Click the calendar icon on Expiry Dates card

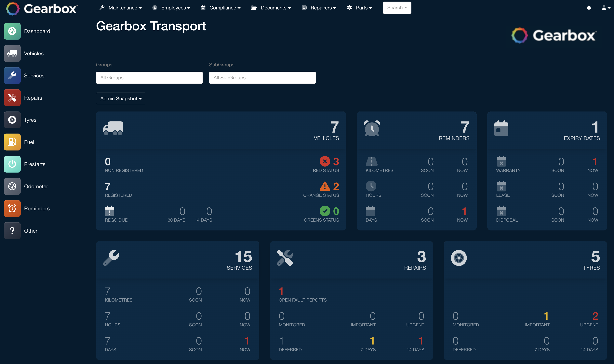[501, 128]
